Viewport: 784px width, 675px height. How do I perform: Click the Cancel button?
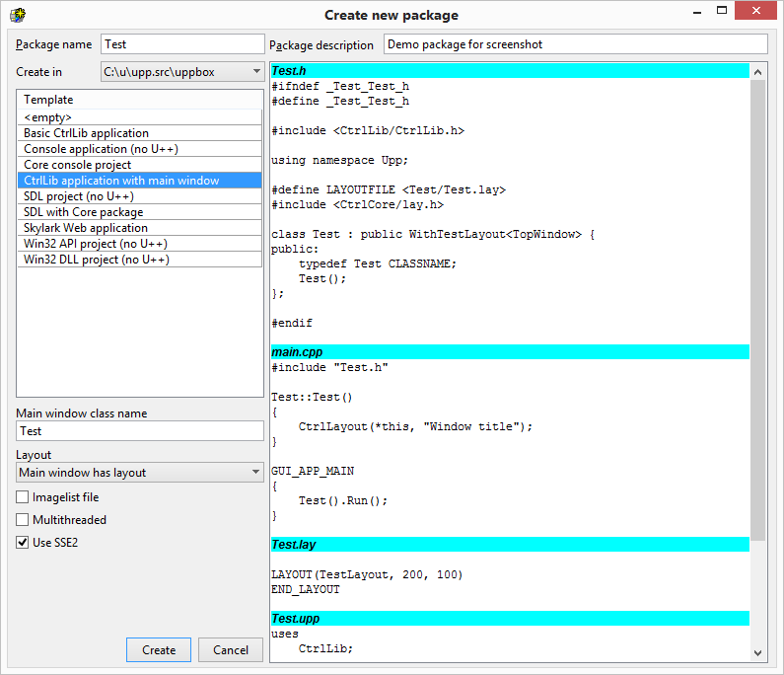coord(231,650)
